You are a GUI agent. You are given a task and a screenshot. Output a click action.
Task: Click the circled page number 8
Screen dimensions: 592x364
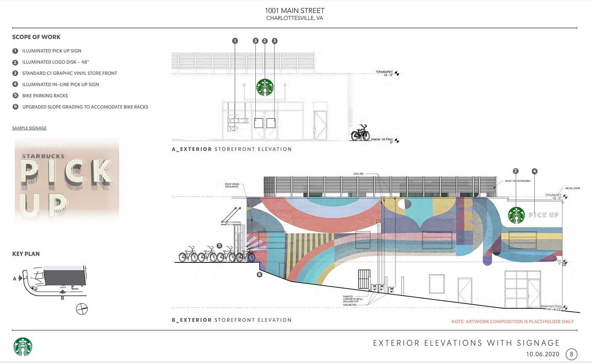571,354
